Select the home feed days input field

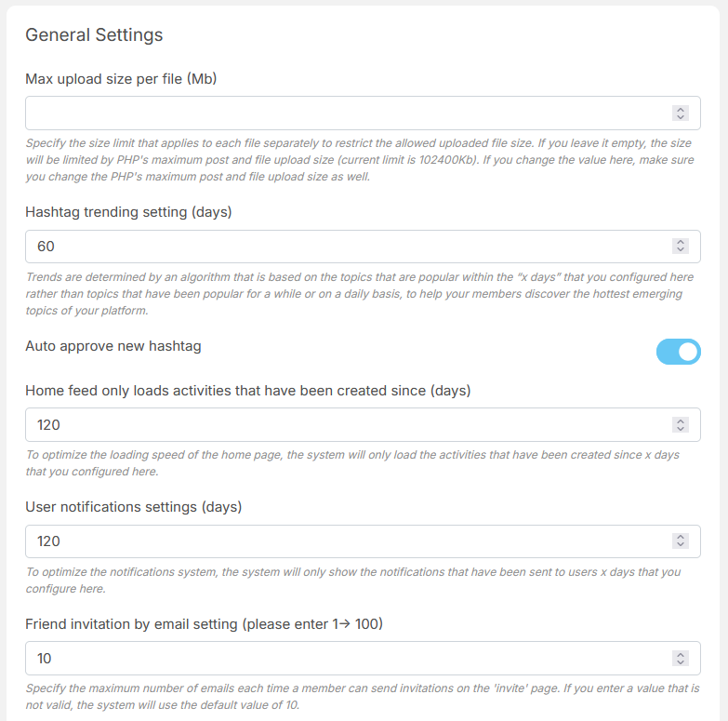coord(344,425)
